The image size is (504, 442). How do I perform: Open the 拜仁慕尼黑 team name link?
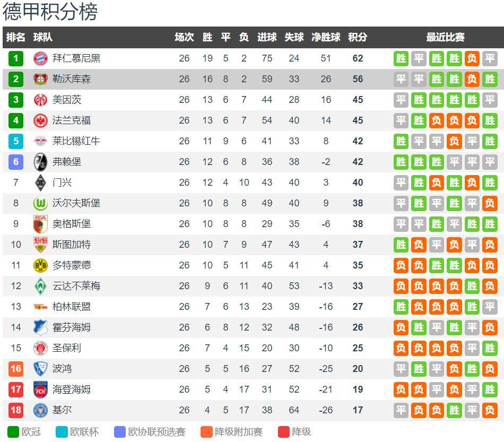[x=76, y=58]
